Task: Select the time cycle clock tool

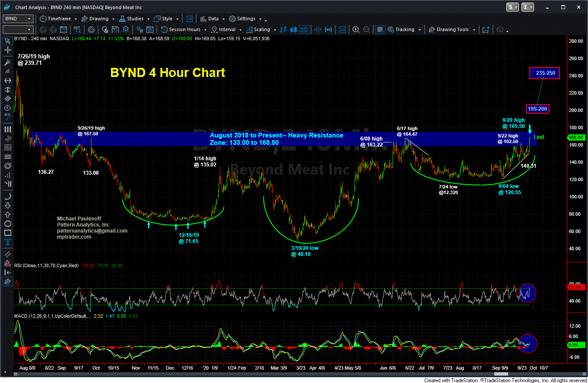Action: coord(7,108)
